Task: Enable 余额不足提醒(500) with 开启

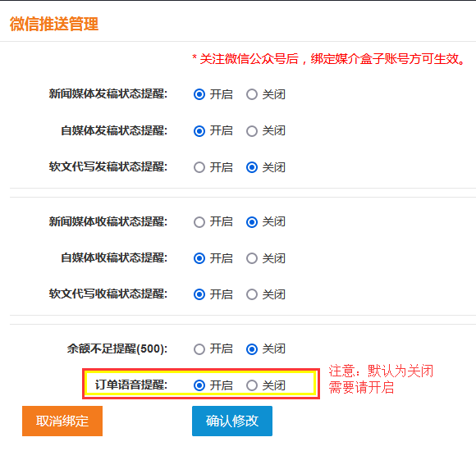Action: pyautogui.click(x=199, y=349)
